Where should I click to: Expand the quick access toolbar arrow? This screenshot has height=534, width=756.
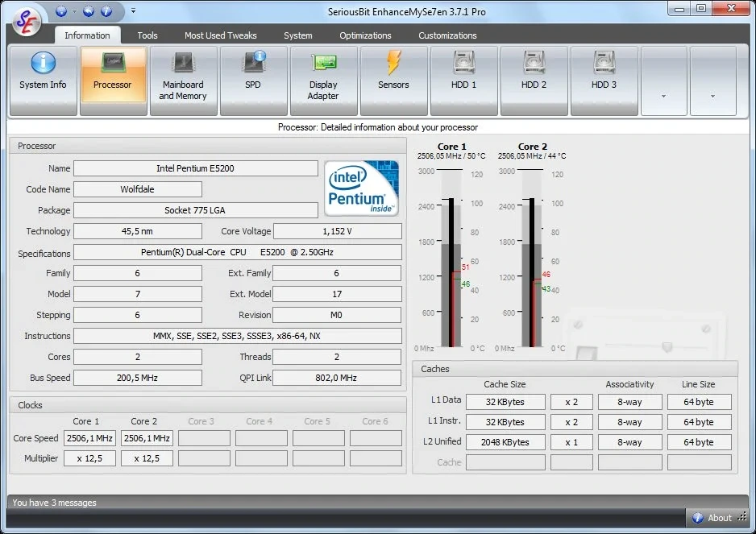coord(133,10)
